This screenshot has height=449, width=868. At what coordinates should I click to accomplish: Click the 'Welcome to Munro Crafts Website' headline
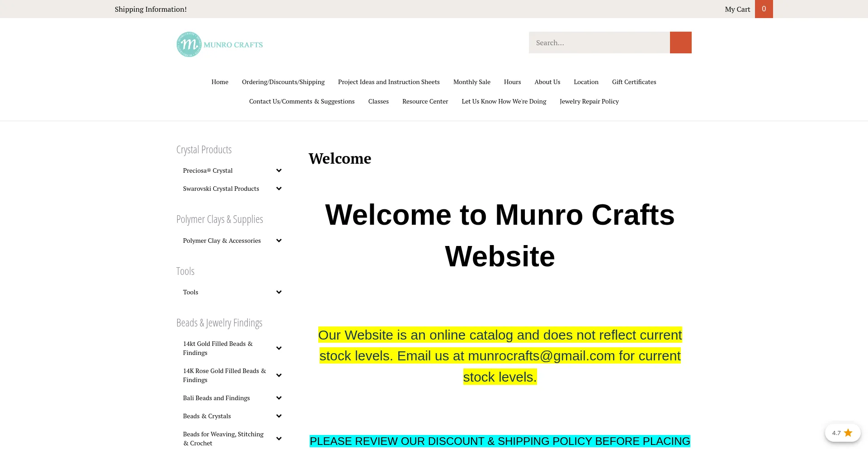tap(500, 235)
